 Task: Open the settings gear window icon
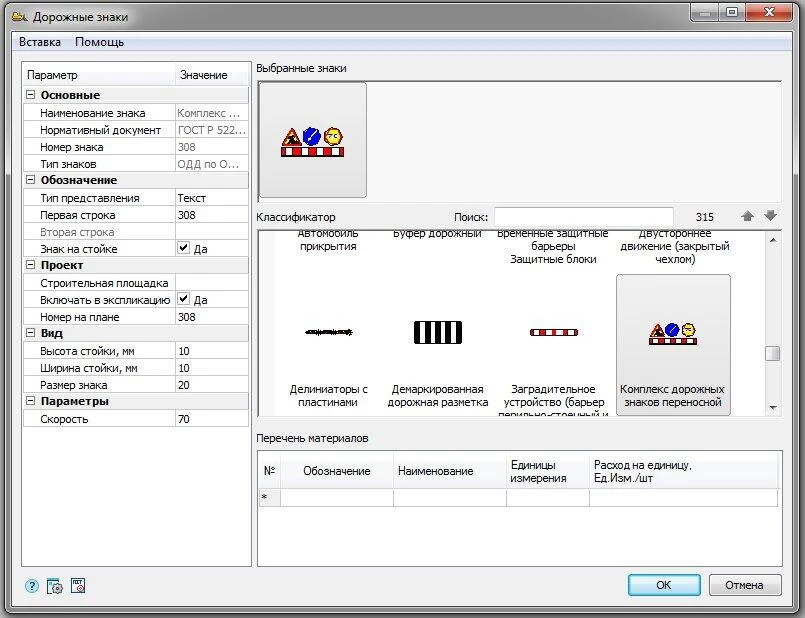click(x=56, y=586)
